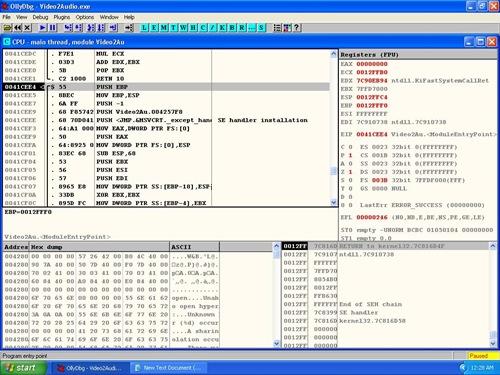This screenshot has height=375, width=500.
Task: Open the Log window (L) button
Action: point(144,28)
